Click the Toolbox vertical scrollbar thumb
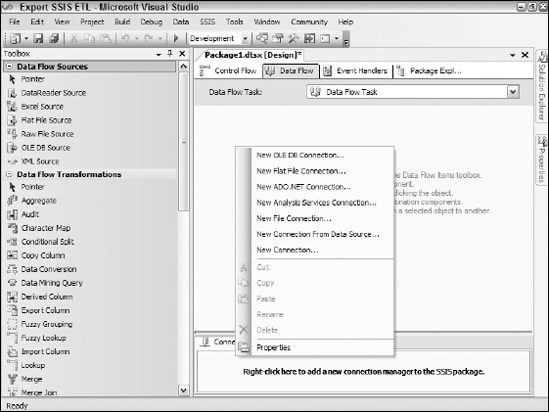Screen dimensions: 549x412 pos(183,141)
